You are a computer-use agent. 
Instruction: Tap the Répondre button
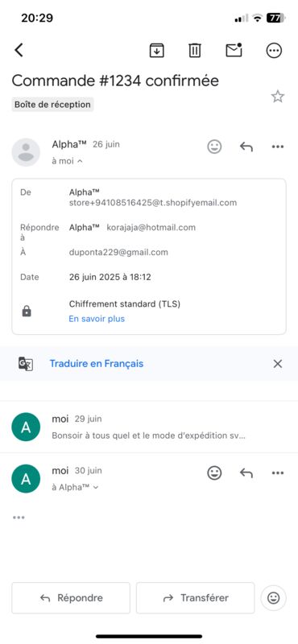pos(71,598)
